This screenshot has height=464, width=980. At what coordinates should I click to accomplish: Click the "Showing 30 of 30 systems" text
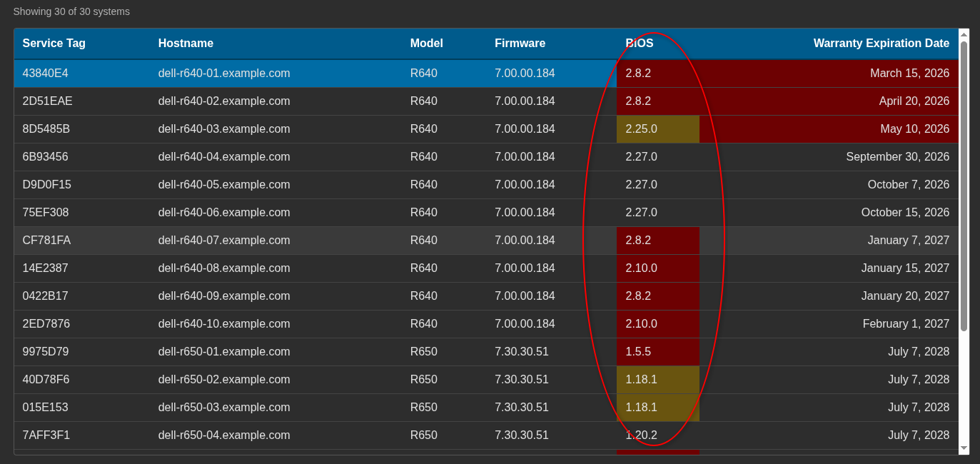(71, 11)
